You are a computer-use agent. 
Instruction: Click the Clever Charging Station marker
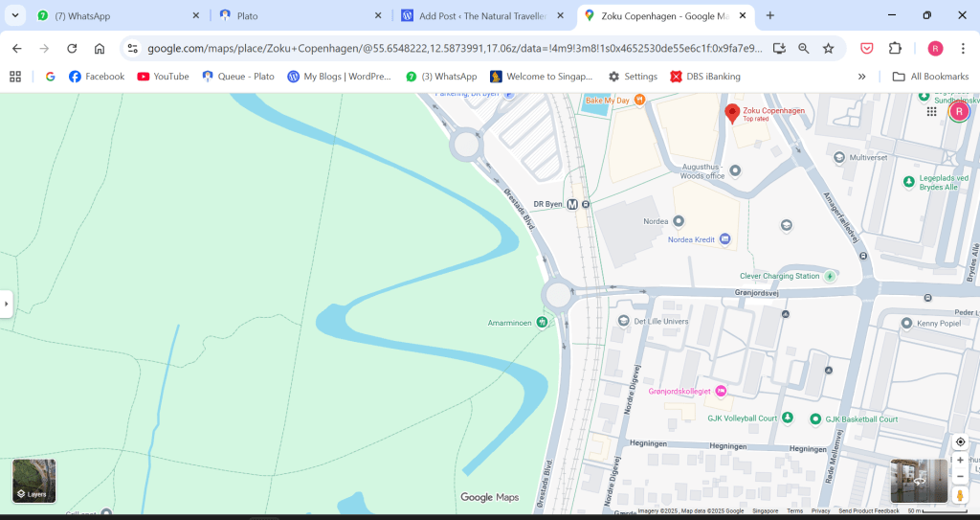(831, 276)
